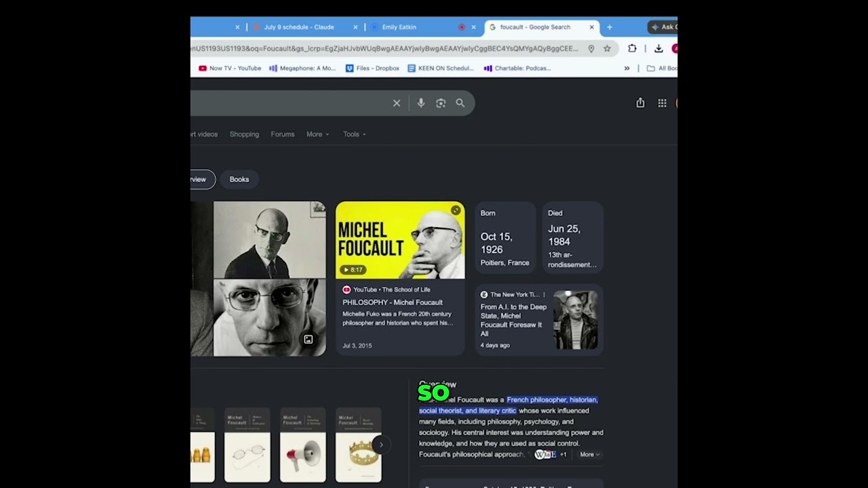Click the Died Jun 25, 1984 card
This screenshot has height=488, width=868.
tap(572, 238)
